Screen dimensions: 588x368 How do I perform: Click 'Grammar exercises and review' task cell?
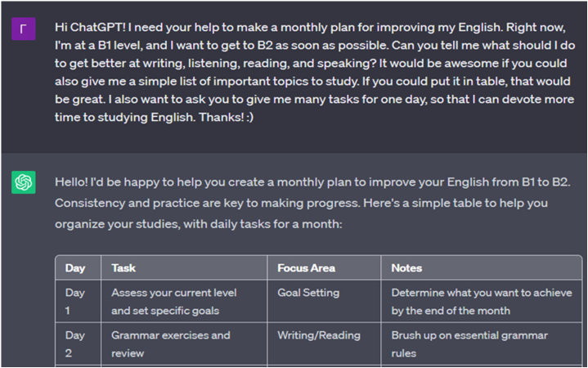(184, 343)
